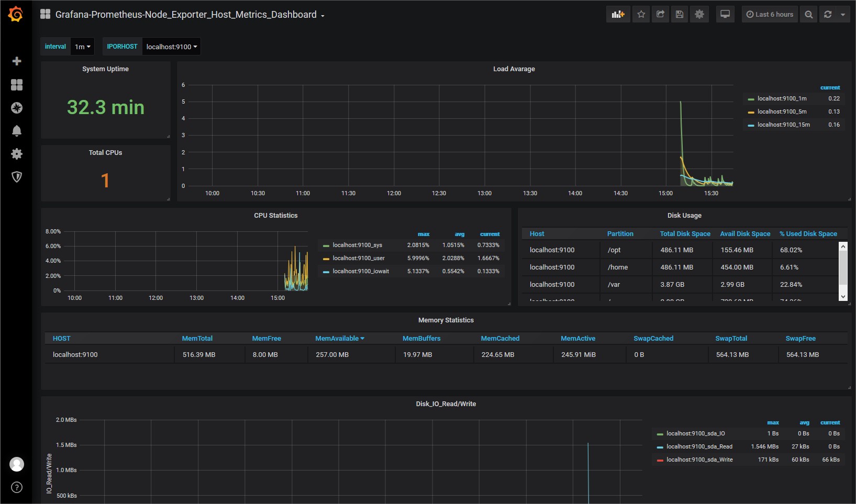This screenshot has width=856, height=504.
Task: Open dashboard settings gear icon
Action: 699,15
